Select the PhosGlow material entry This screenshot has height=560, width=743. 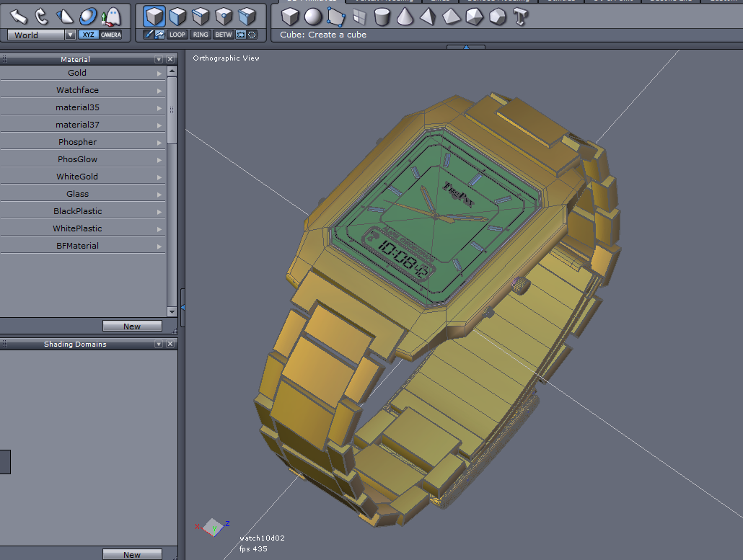[82, 159]
